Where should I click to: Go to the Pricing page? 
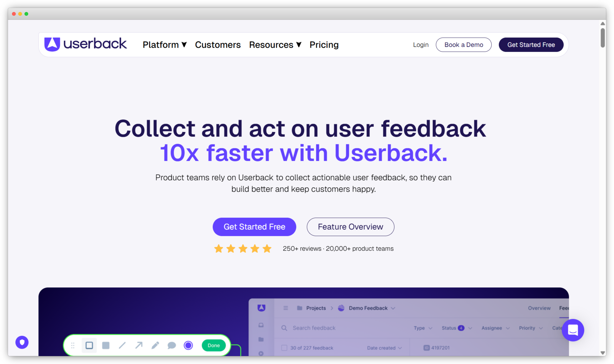pyautogui.click(x=324, y=45)
